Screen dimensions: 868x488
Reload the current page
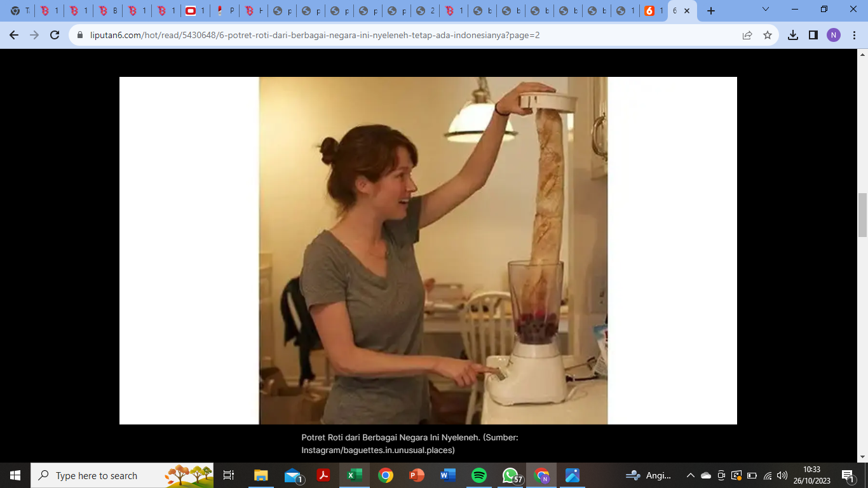(x=55, y=36)
